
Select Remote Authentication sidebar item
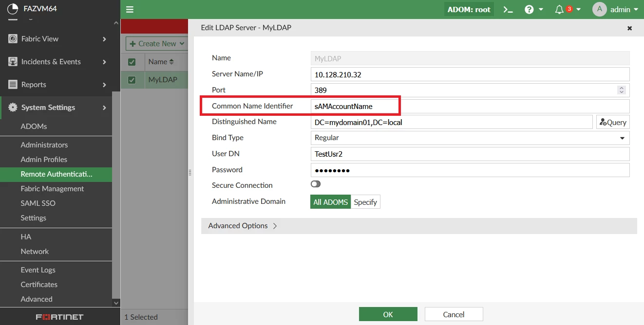(56, 174)
